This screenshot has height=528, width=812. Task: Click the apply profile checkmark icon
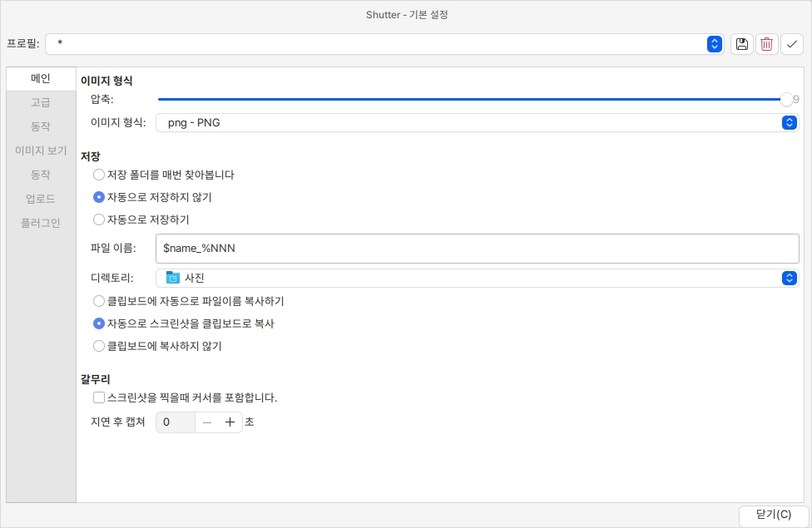(x=792, y=44)
